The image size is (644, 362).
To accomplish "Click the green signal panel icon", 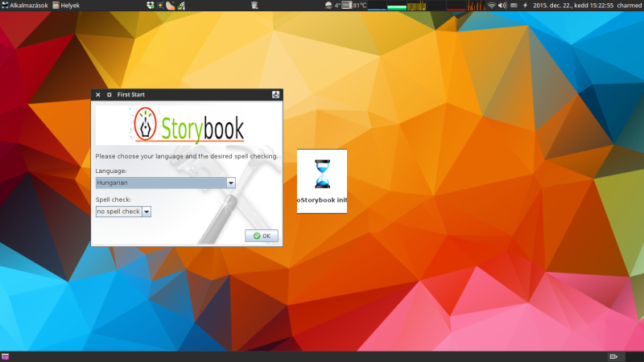I will [181, 6].
